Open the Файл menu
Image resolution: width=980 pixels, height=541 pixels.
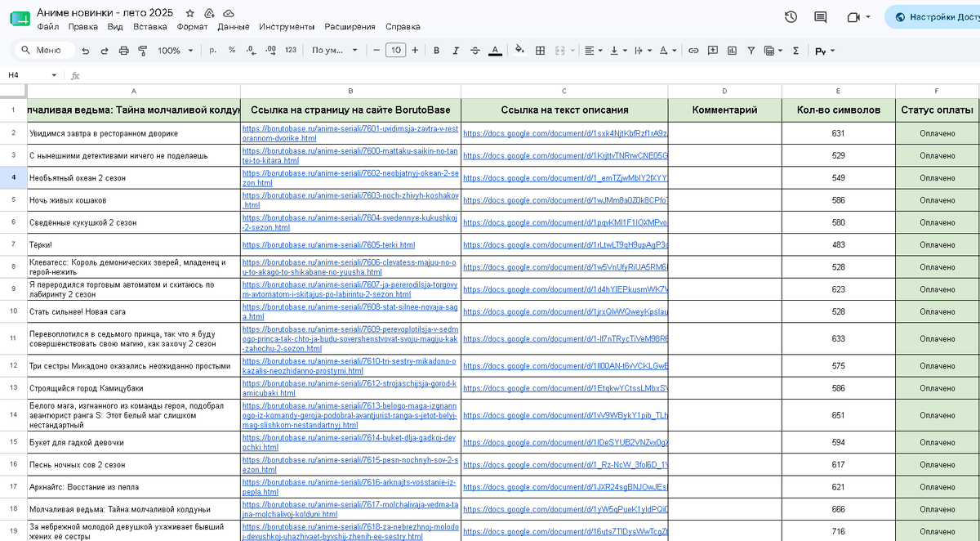[x=47, y=27]
